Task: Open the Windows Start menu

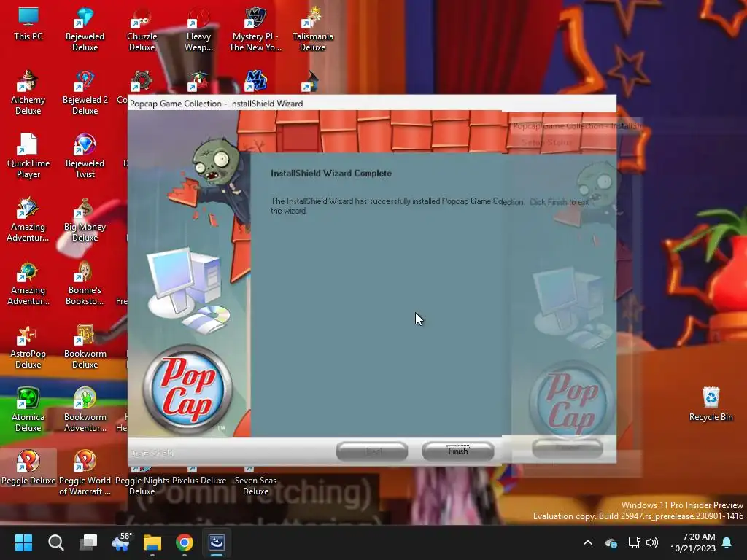Action: tap(23, 542)
